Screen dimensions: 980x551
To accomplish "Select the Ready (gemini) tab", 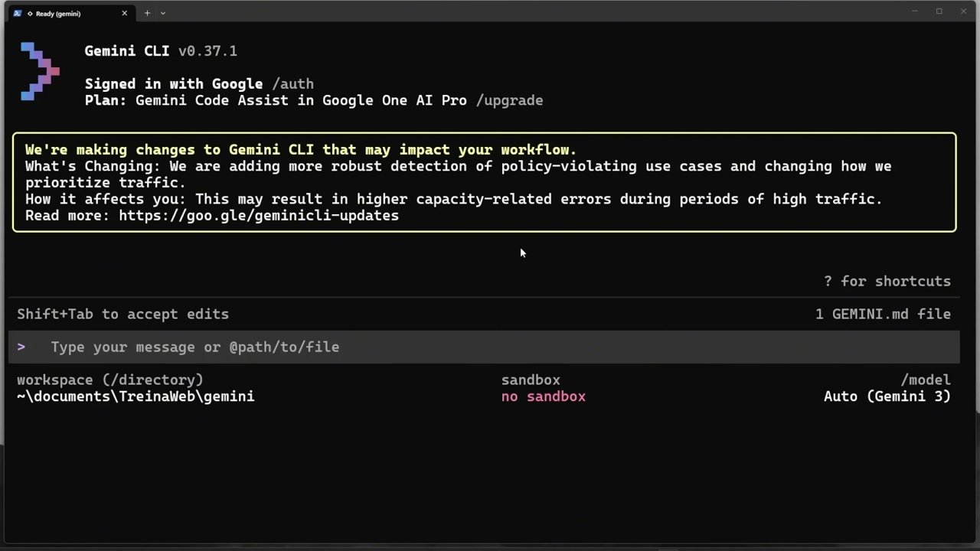I will pos(70,13).
